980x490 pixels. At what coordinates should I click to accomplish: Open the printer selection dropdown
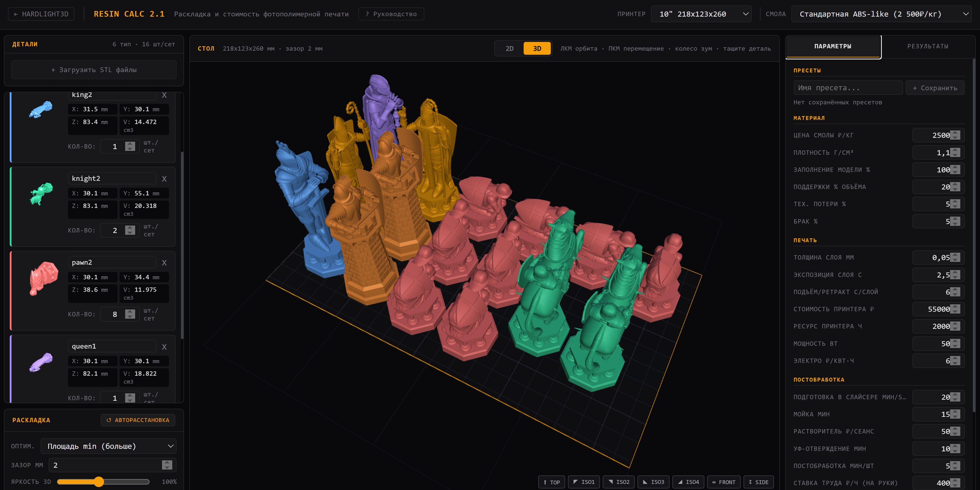pyautogui.click(x=701, y=14)
